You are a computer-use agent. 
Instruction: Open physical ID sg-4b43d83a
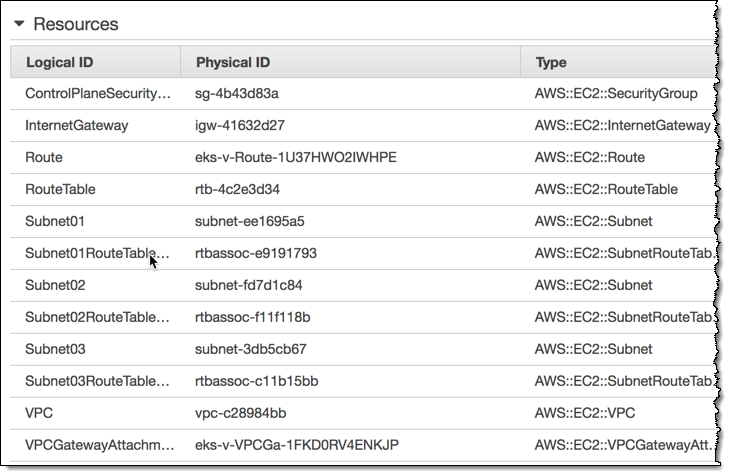[237, 94]
